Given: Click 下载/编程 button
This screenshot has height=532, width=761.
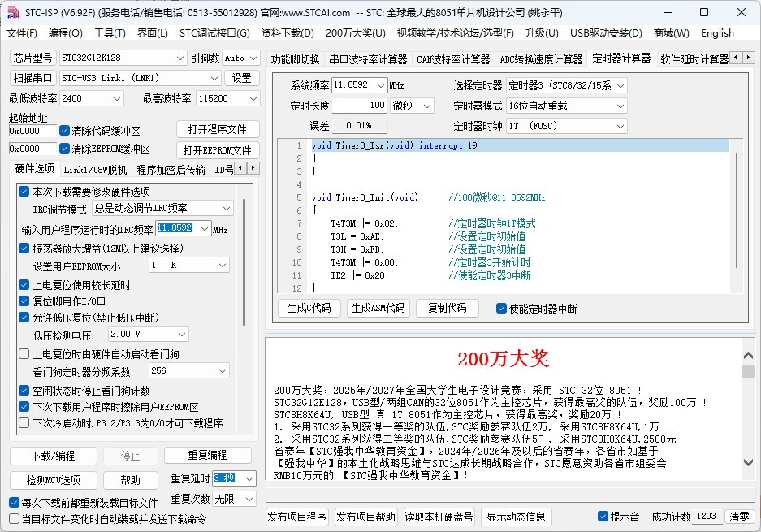Looking at the screenshot, I should tap(54, 456).
